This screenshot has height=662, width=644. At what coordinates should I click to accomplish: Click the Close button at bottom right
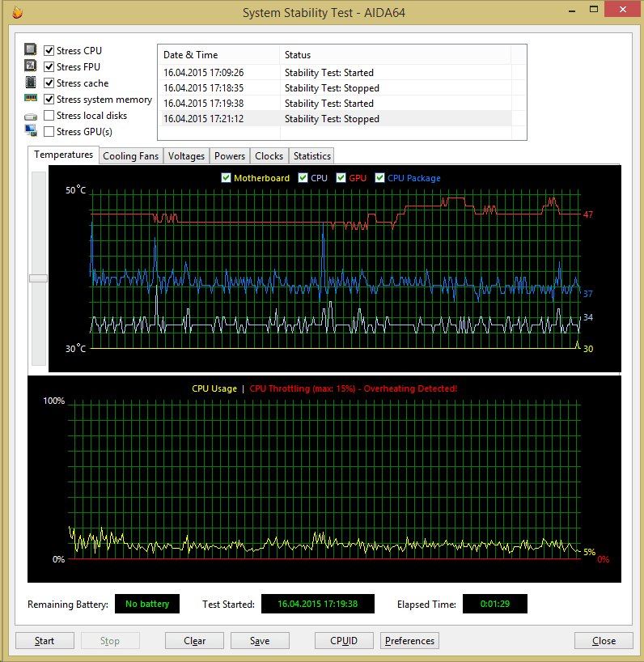604,640
